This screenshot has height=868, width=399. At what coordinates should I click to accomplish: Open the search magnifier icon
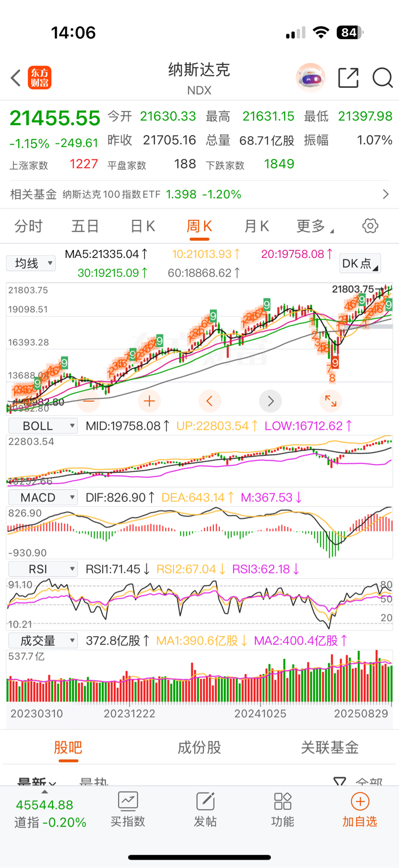click(x=382, y=78)
